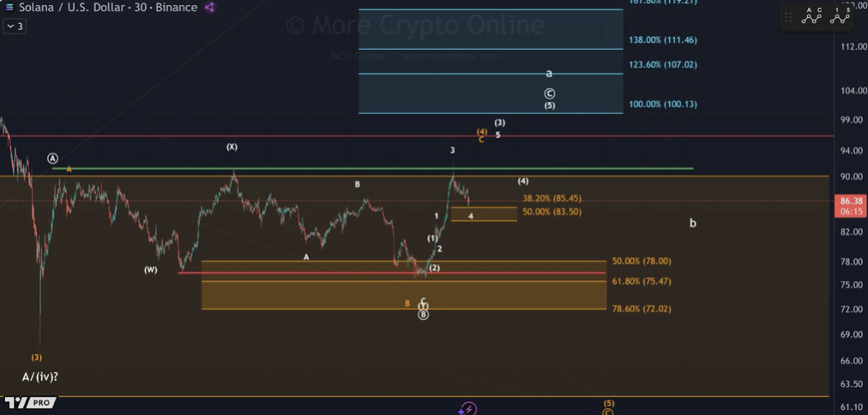Viewport: 868px width, 415px height.
Task: Select the ABC correction wave drawing tool
Action: (x=811, y=15)
